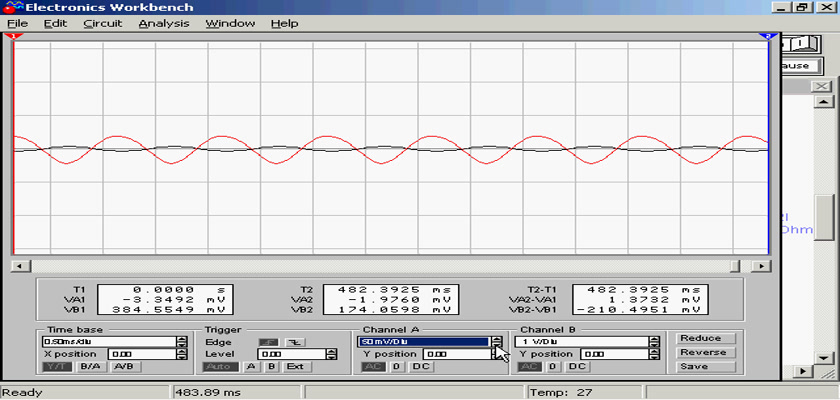Adjust the Channel B scale stepper arrows
Screen dimensions: 840x400
655,342
